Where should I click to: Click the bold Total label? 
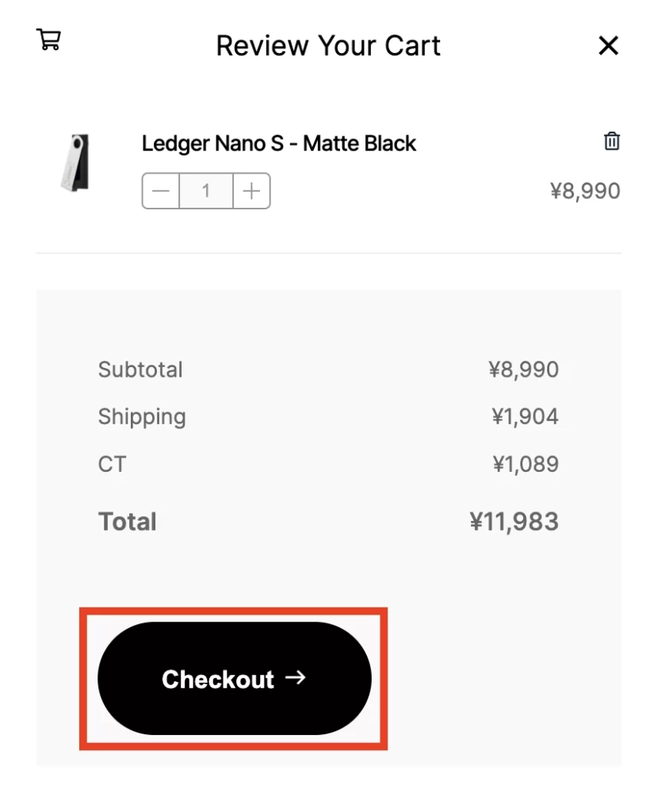pos(128,522)
